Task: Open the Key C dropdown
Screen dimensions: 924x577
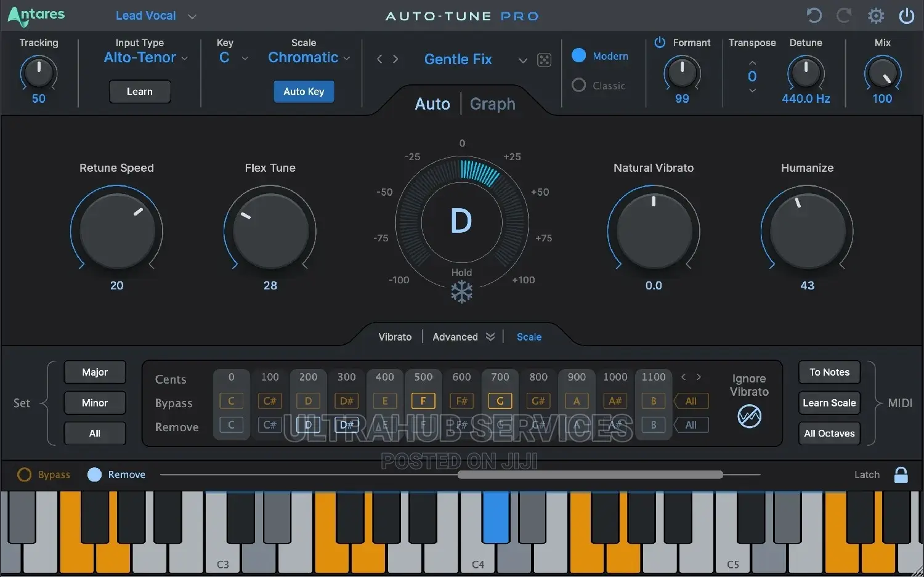Action: 233,58
